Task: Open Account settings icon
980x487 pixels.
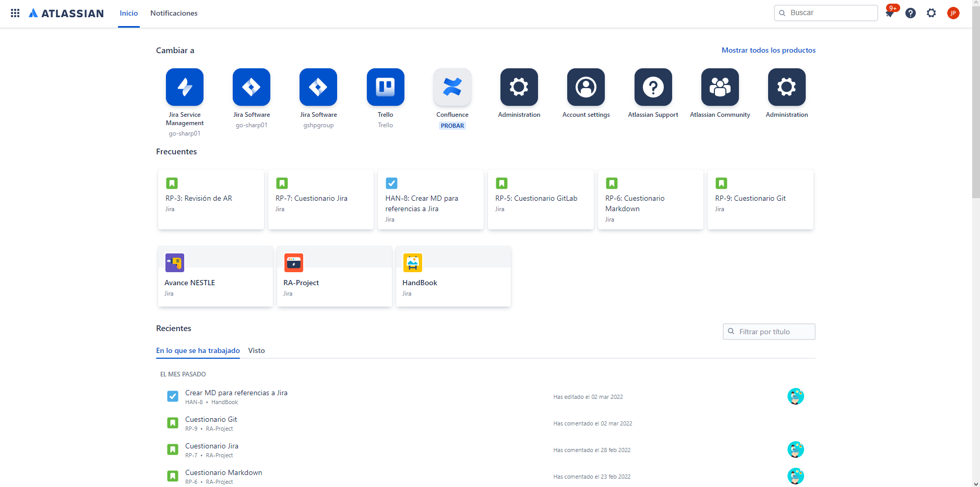Action: tap(586, 87)
